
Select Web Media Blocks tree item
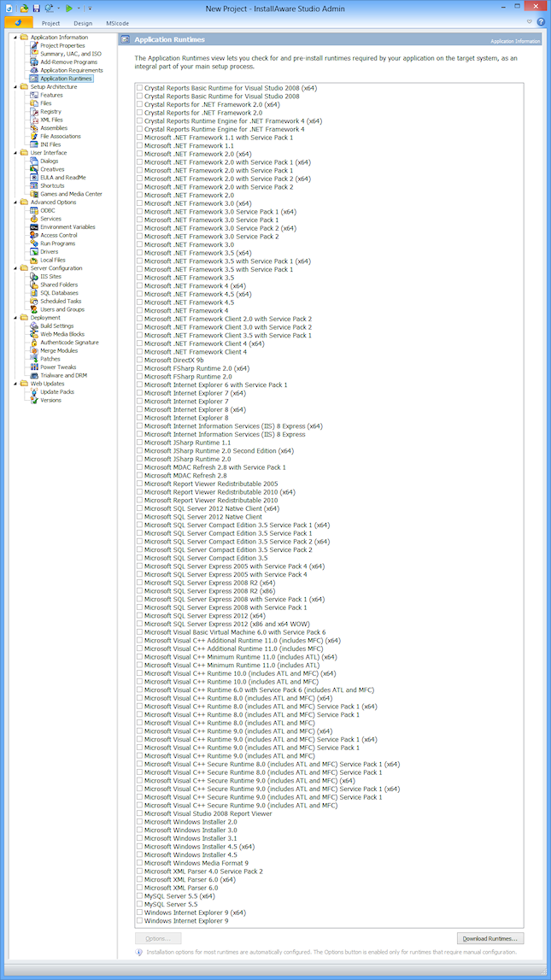click(x=62, y=334)
